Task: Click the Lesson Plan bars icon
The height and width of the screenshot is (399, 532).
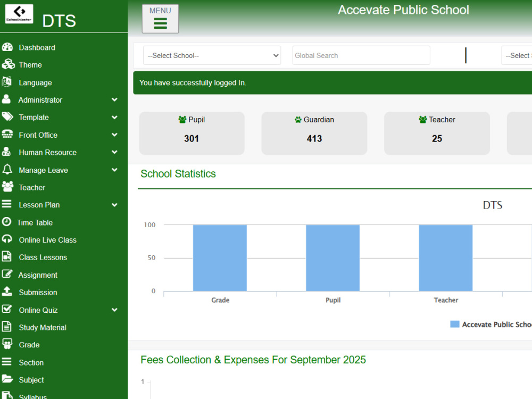Action: (6, 204)
